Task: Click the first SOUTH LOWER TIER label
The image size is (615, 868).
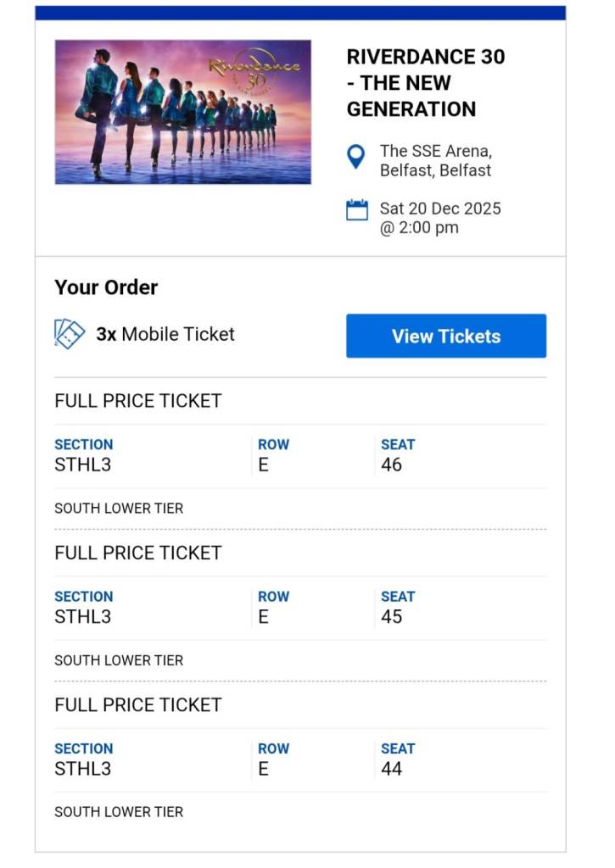Action: (x=119, y=509)
